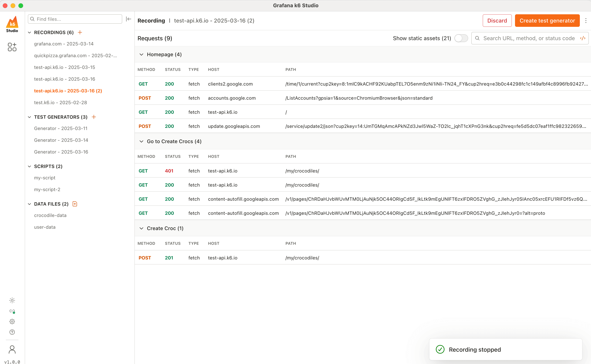591x364 pixels.
Task: Add a new test generator with plus icon
Action: (94, 117)
